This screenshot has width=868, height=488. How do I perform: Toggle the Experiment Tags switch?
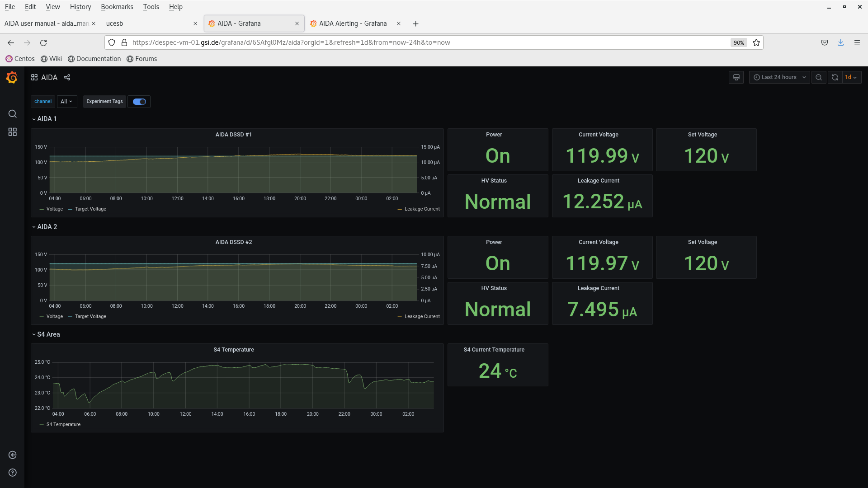point(139,102)
